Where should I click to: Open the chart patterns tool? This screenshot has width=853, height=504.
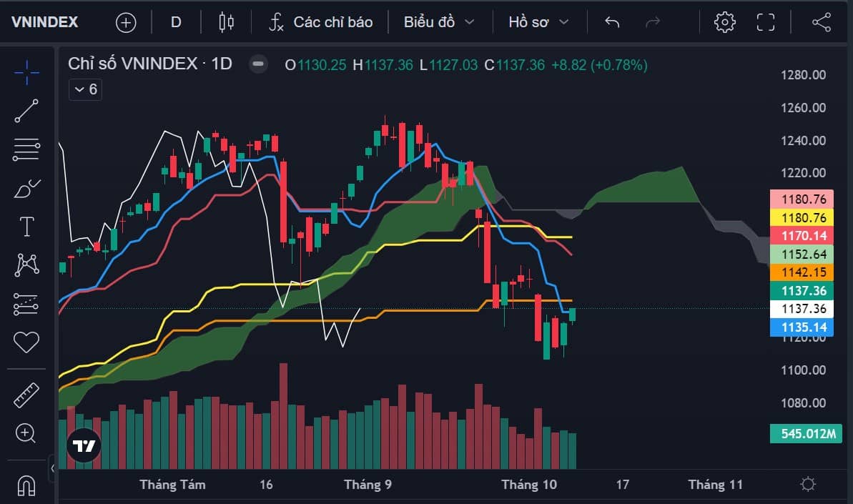point(26,265)
